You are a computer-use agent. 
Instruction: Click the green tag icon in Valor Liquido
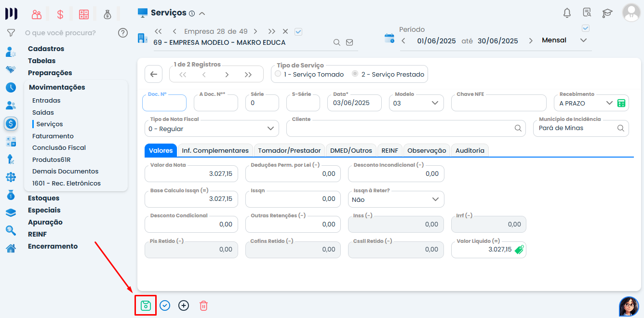(519, 250)
